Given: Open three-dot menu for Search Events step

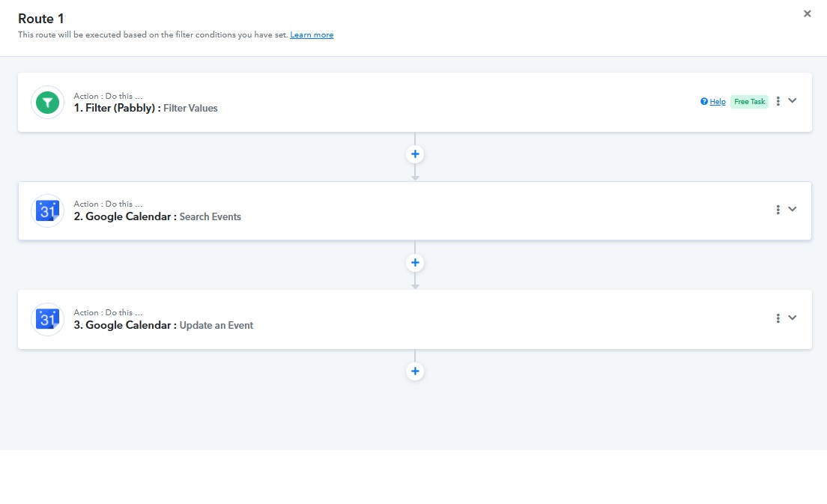Looking at the screenshot, I should (778, 210).
